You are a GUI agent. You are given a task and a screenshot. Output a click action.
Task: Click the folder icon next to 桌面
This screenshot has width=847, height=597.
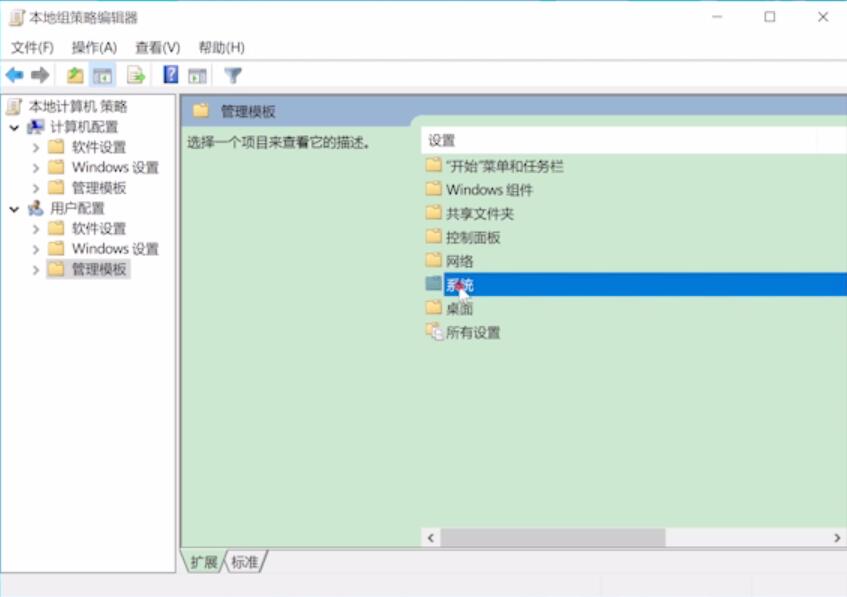[433, 307]
